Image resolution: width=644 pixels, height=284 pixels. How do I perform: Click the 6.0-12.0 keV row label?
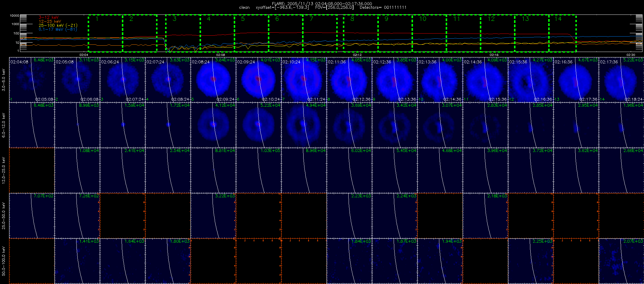(x=4, y=125)
